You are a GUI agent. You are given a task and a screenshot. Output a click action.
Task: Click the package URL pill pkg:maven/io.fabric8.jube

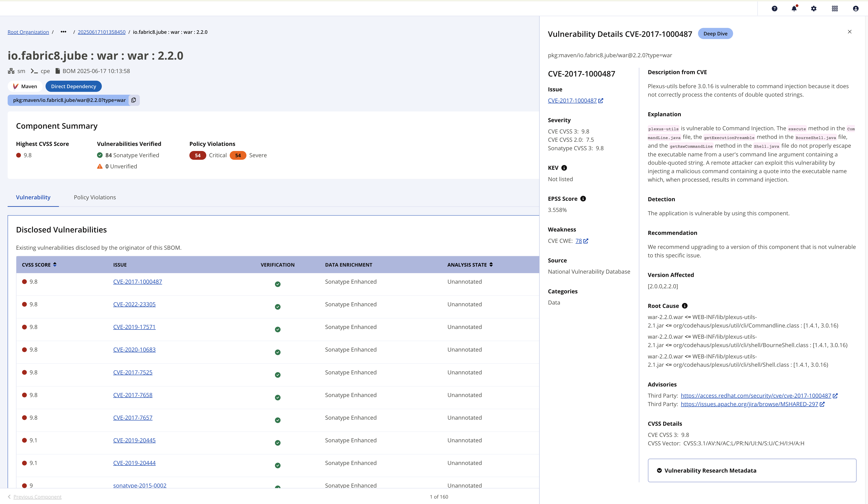tap(69, 100)
